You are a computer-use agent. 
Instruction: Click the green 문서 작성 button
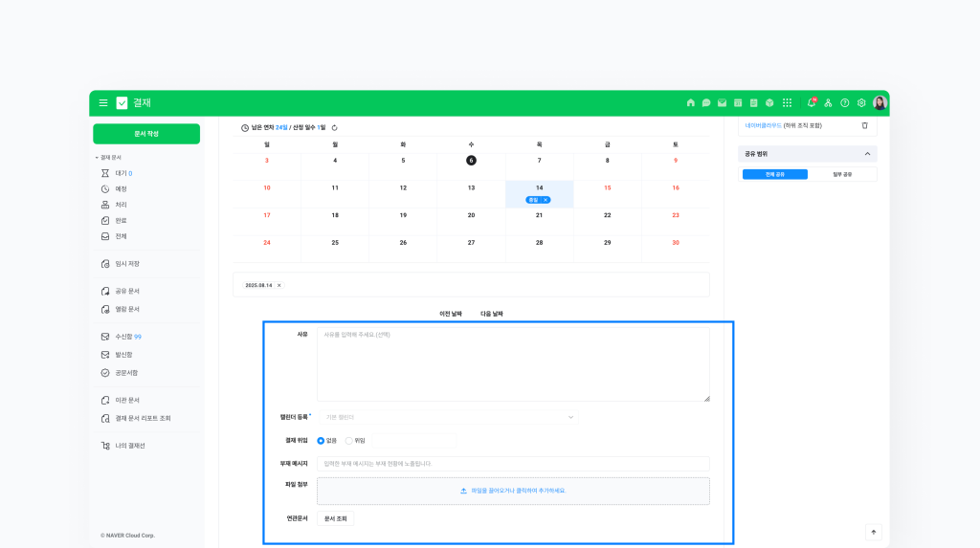(146, 134)
